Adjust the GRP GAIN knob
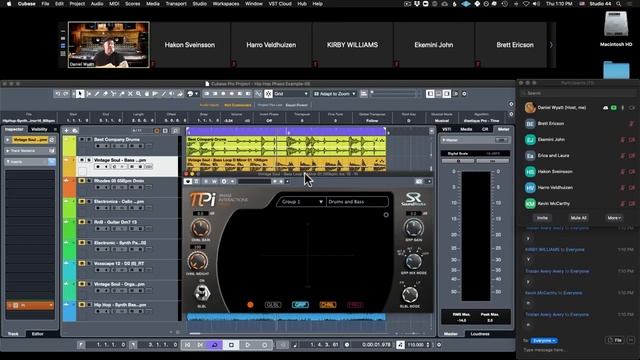This screenshot has height=360, width=640. point(413,227)
